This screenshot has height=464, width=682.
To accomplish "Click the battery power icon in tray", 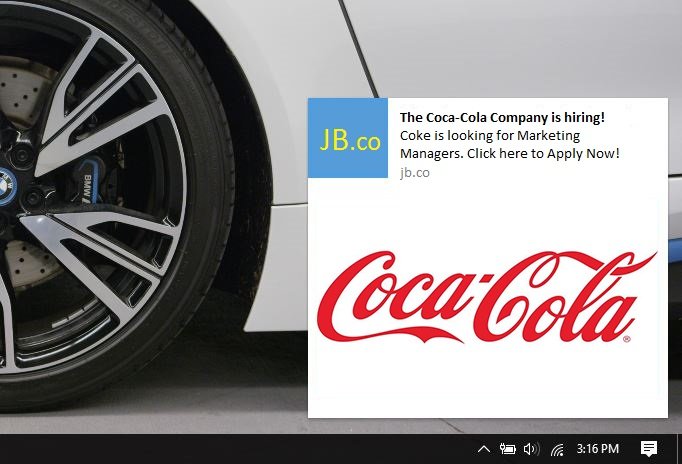I will click(x=507, y=449).
